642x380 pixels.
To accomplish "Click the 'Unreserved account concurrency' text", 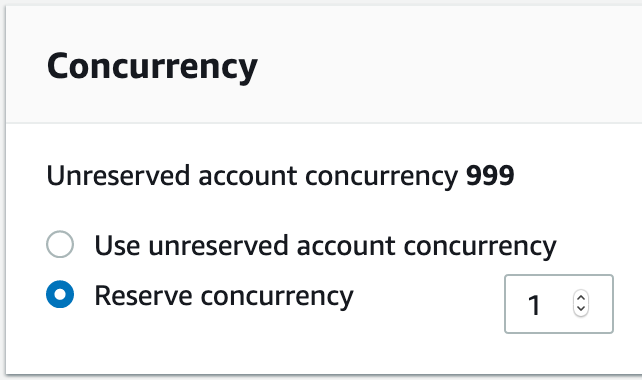I will click(x=252, y=176).
